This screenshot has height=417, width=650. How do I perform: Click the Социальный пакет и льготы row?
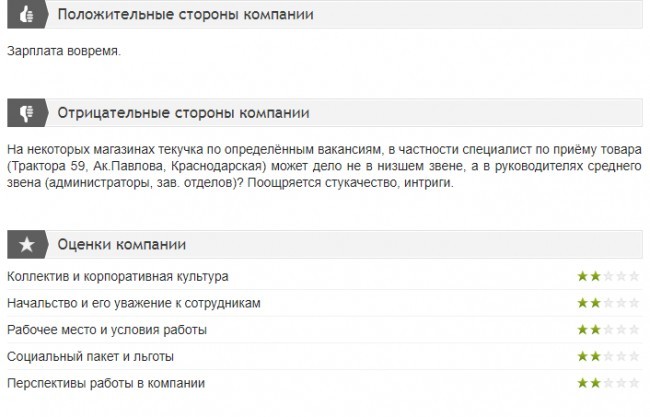[90, 356]
